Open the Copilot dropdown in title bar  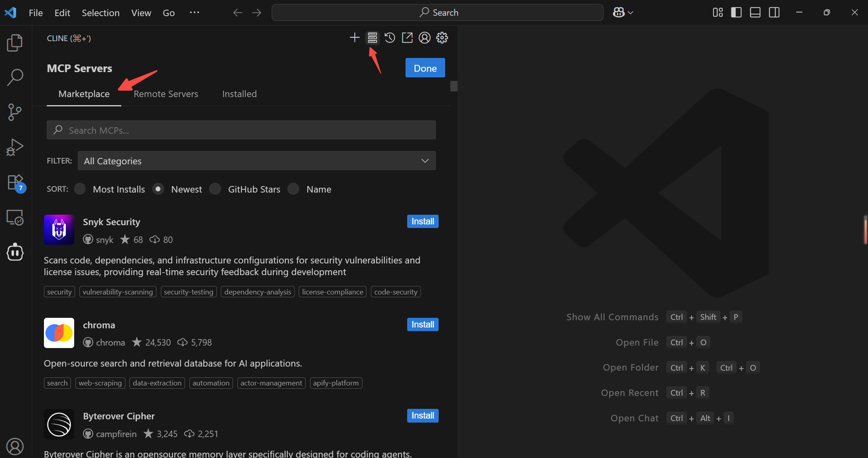pos(623,12)
